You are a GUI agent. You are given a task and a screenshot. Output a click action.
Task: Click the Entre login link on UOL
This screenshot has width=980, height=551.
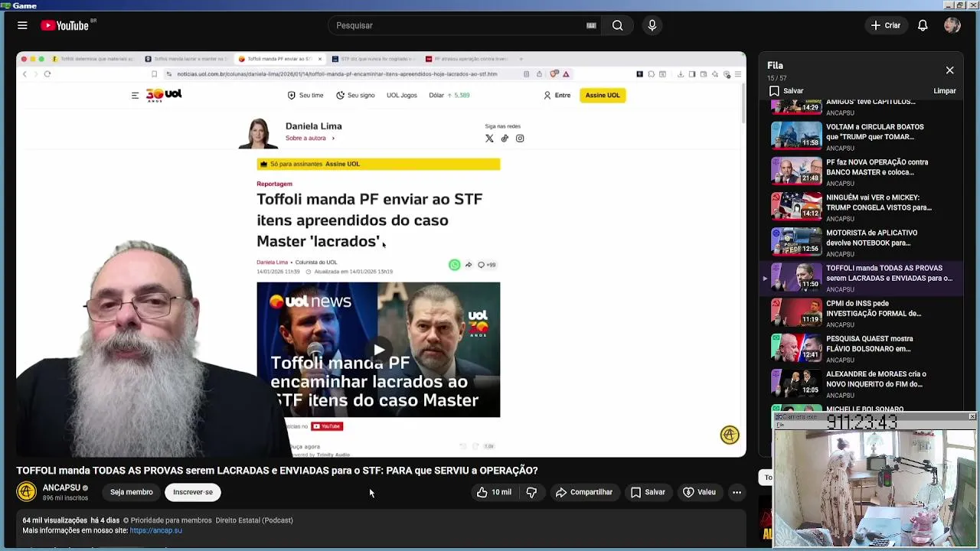coord(557,96)
